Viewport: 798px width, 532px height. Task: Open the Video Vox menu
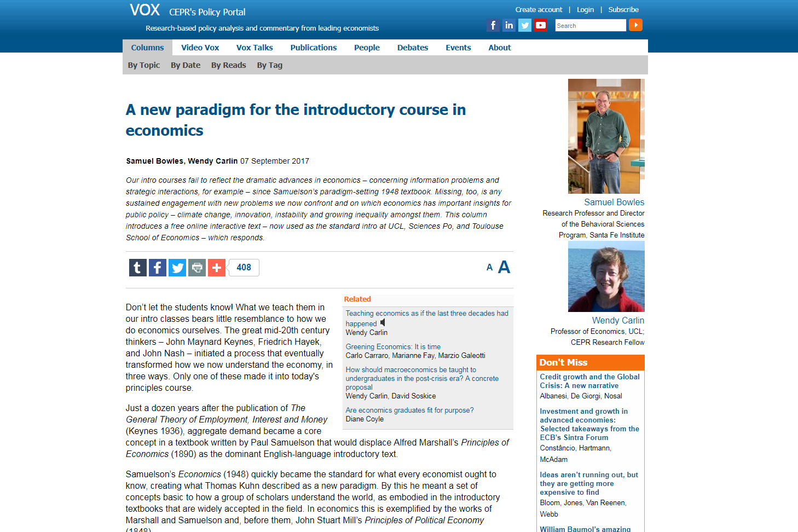(200, 48)
